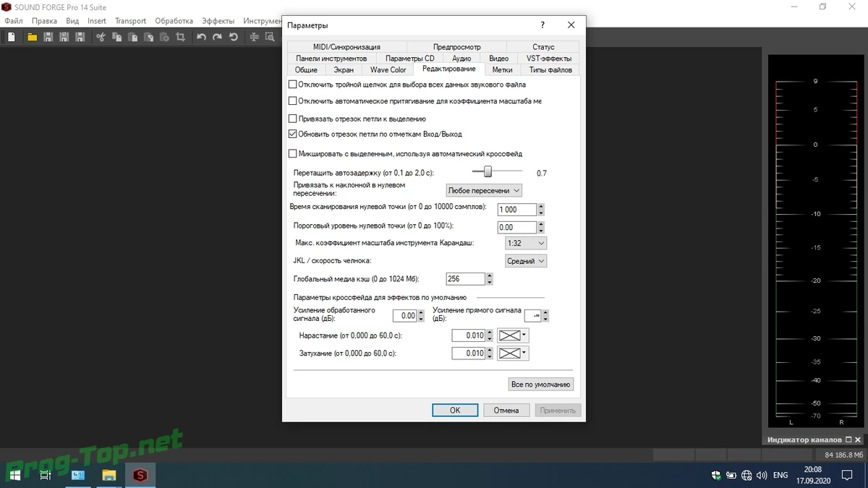
Task: Switch to the Типы файлов tab
Action: point(550,70)
